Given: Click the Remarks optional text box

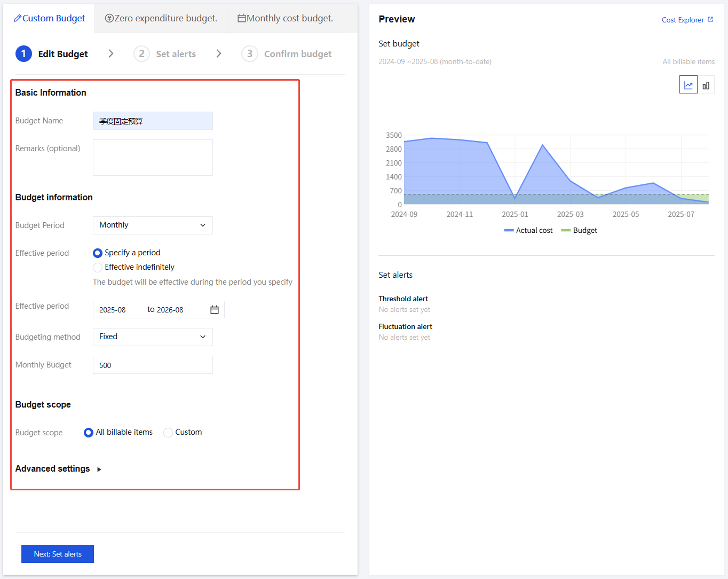Looking at the screenshot, I should click(x=153, y=158).
